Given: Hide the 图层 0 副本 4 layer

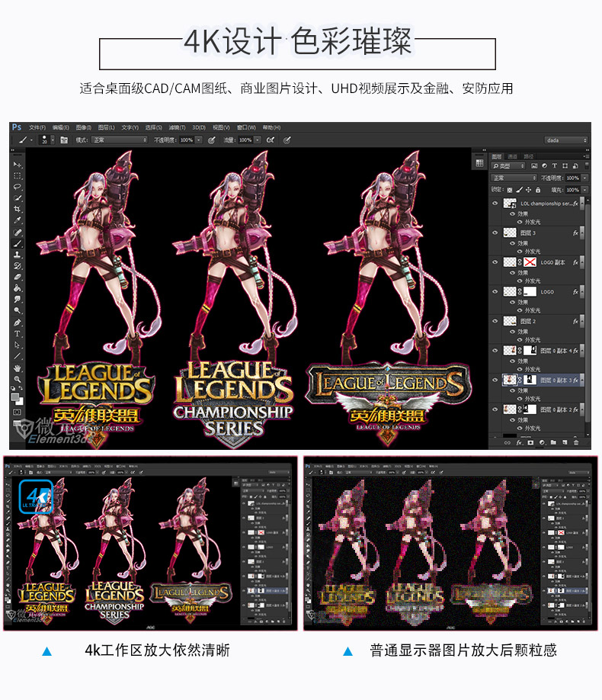Looking at the screenshot, I should (495, 351).
